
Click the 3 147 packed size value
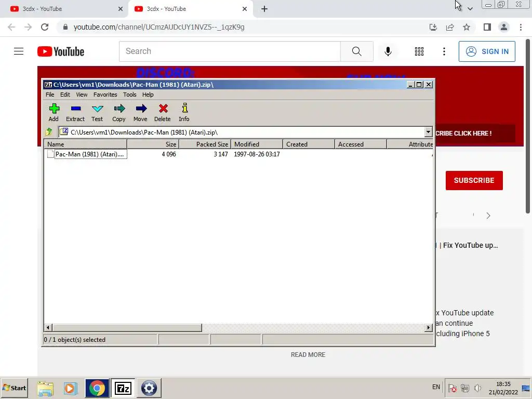click(221, 154)
